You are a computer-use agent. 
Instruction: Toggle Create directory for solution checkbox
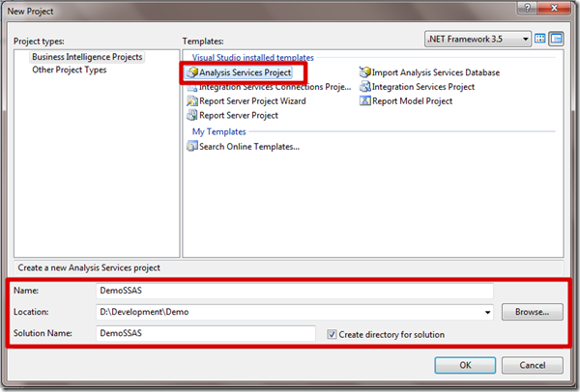pyautogui.click(x=332, y=334)
